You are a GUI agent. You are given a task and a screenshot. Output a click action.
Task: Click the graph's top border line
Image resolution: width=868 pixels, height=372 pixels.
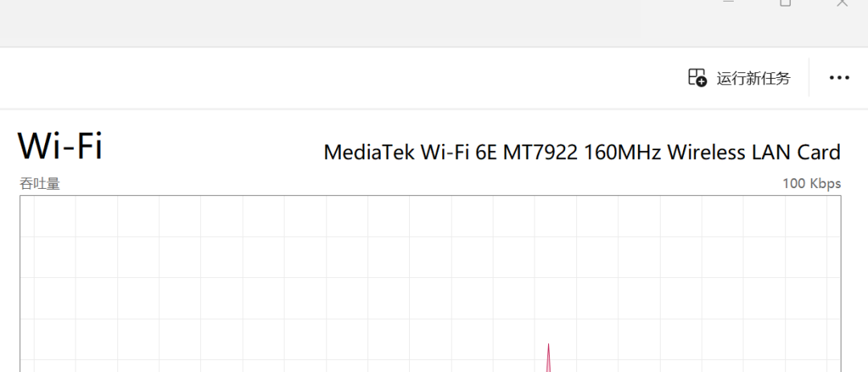[x=431, y=195]
